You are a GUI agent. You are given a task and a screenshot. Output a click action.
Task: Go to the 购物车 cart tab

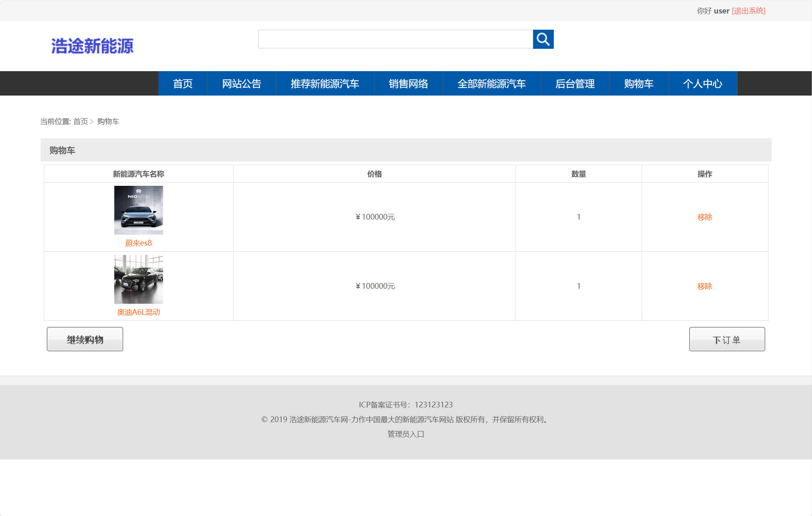(x=638, y=83)
